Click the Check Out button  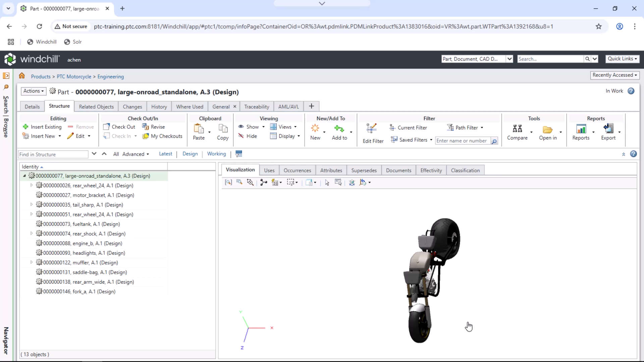(x=119, y=127)
